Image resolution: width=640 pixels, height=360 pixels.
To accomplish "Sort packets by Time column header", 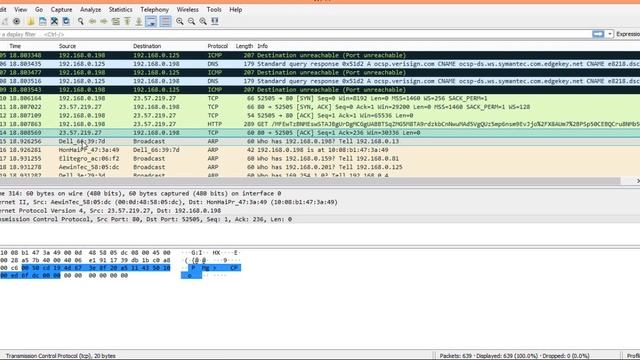I will tap(15, 46).
